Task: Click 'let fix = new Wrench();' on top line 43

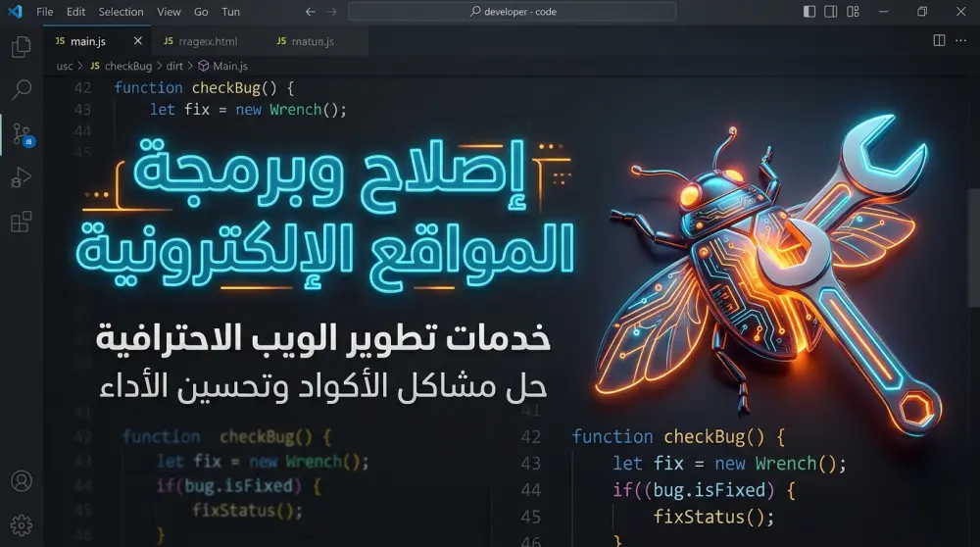Action: coord(248,110)
